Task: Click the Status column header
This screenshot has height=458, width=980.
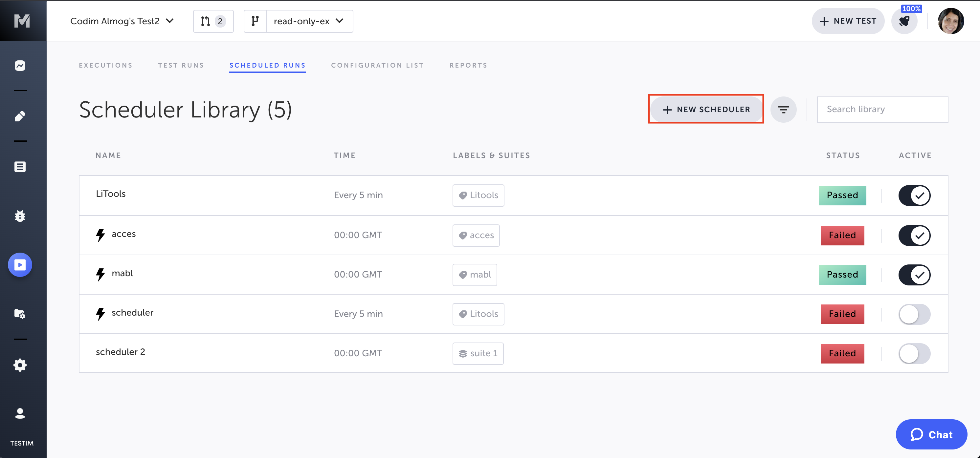Action: point(843,156)
